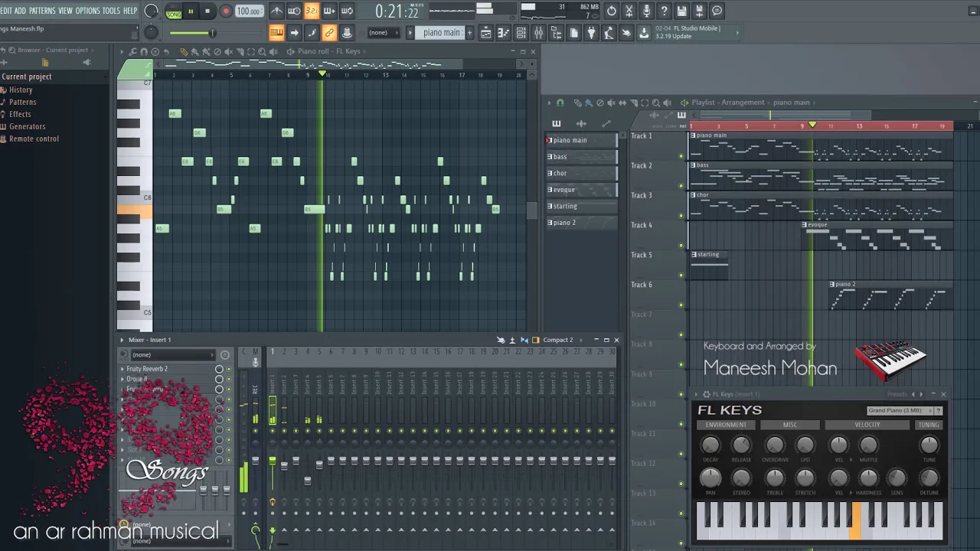Viewport: 980px width, 551px height.
Task: Select the 'piano 2' pattern in picker
Action: click(581, 223)
